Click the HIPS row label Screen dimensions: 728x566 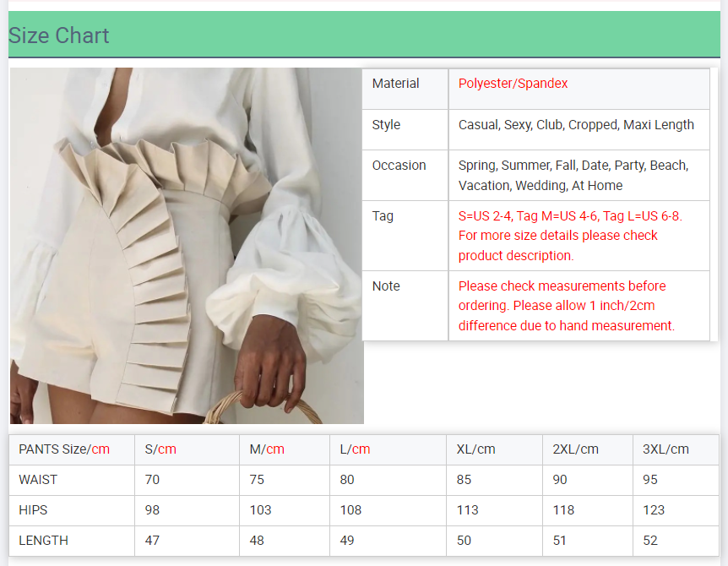(x=33, y=510)
